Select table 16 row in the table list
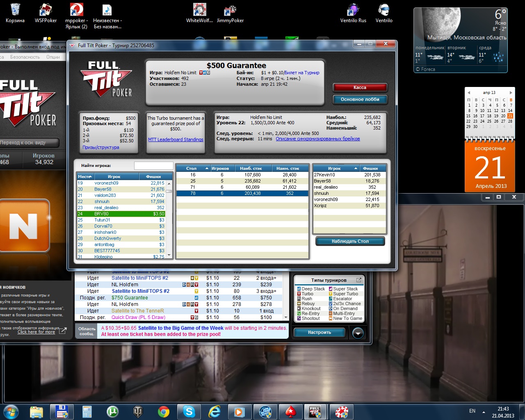Viewport: 525px width, 420px height. [242, 175]
